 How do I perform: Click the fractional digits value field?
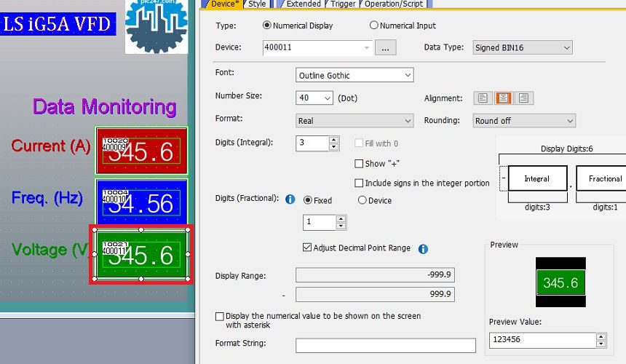tap(320, 222)
